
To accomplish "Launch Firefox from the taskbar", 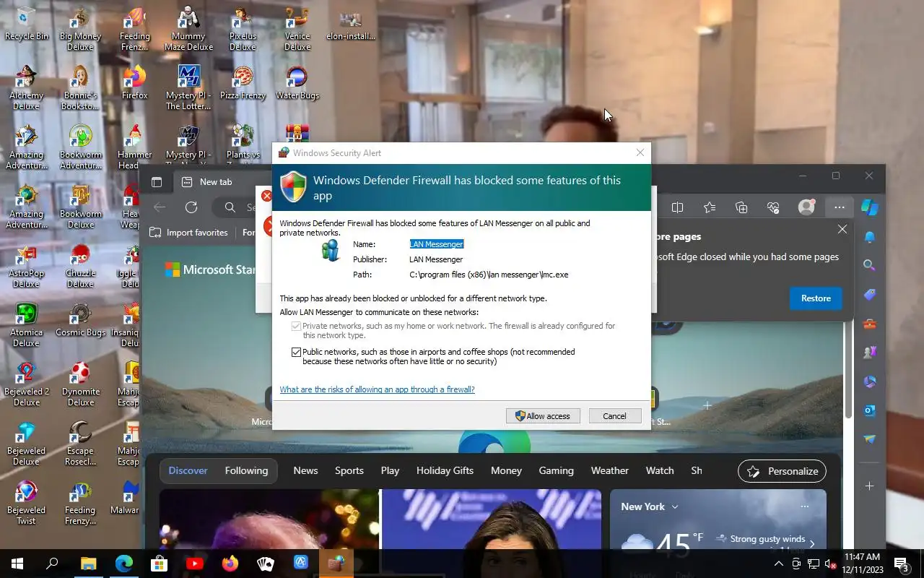I will pos(230,564).
